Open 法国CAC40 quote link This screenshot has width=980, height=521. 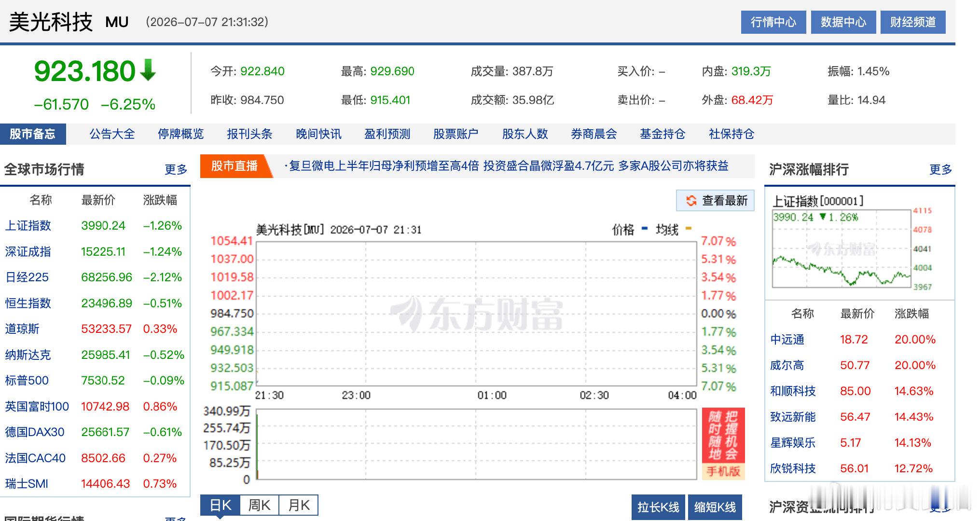tap(35, 458)
